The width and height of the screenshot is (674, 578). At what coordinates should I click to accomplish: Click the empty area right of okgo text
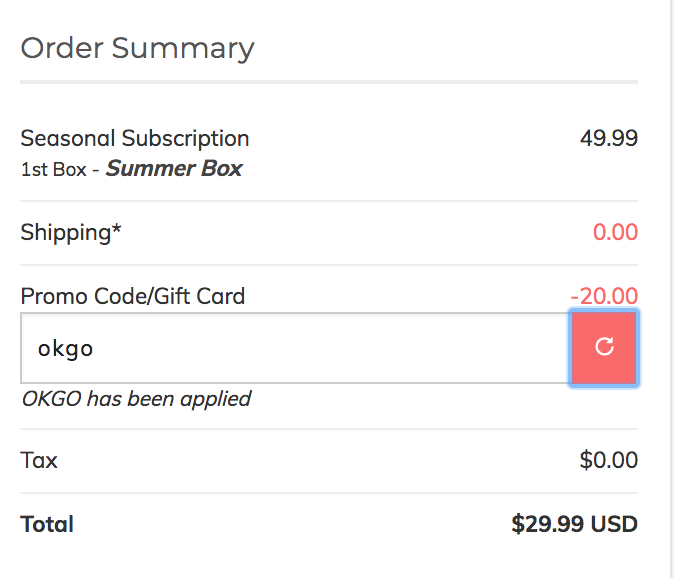(331, 348)
